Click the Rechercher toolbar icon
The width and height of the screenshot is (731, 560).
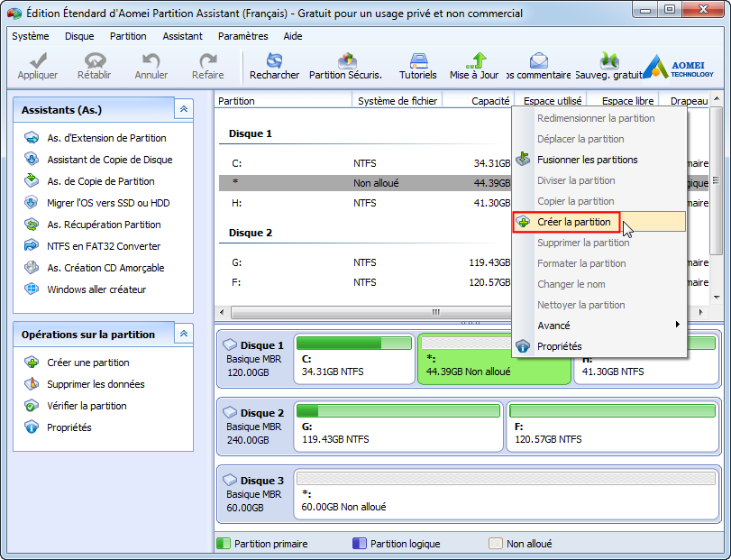pyautogui.click(x=274, y=60)
